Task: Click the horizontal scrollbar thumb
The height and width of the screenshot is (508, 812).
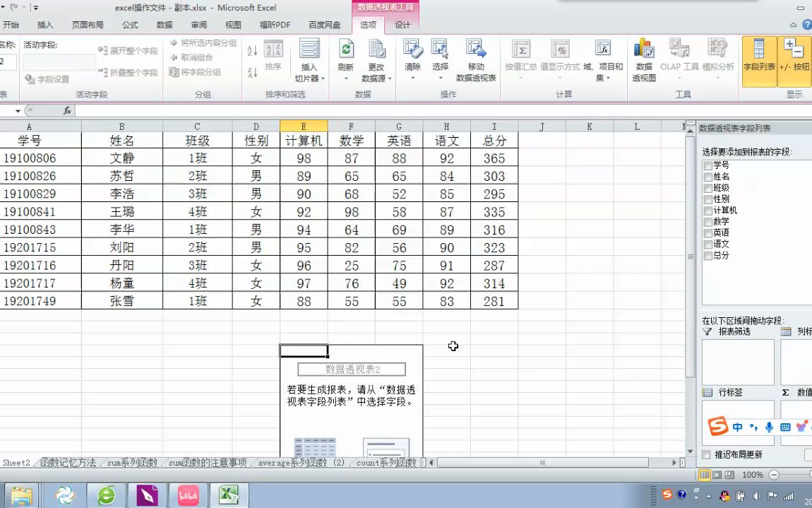Action: point(544,462)
